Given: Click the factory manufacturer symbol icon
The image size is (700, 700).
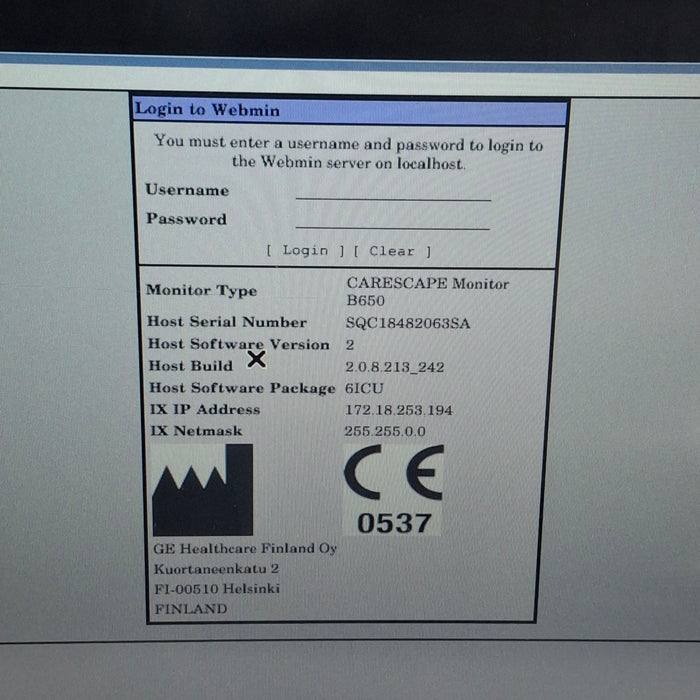Looking at the screenshot, I should (x=202, y=490).
